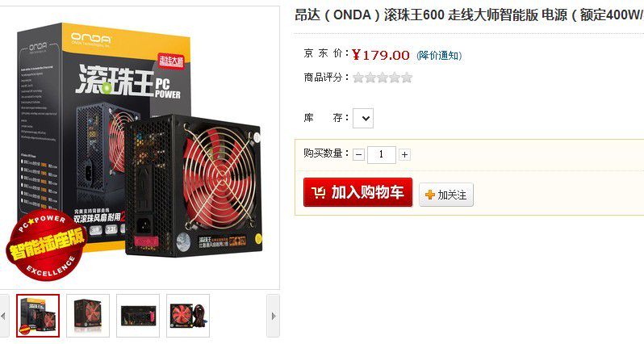
Task: Click the first rating star
Action: click(358, 78)
